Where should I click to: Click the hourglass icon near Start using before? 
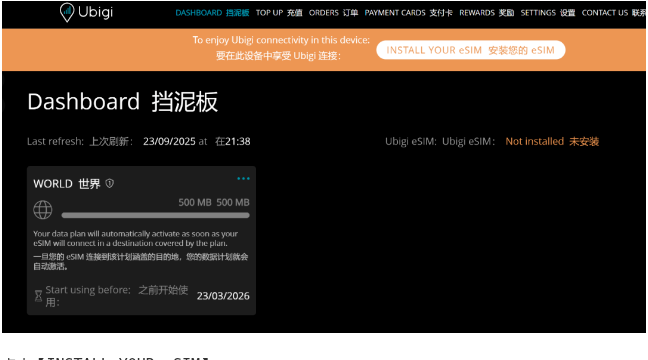[38, 296]
